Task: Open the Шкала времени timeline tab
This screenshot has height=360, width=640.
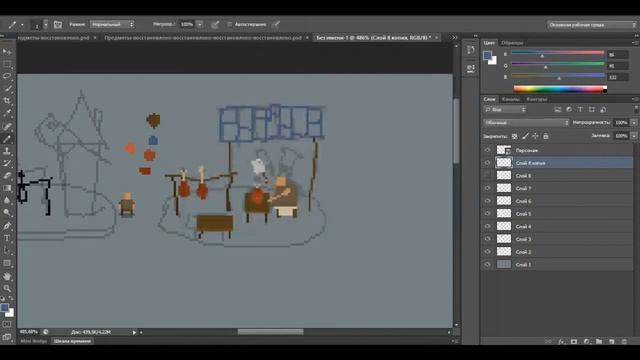Action: (x=72, y=341)
